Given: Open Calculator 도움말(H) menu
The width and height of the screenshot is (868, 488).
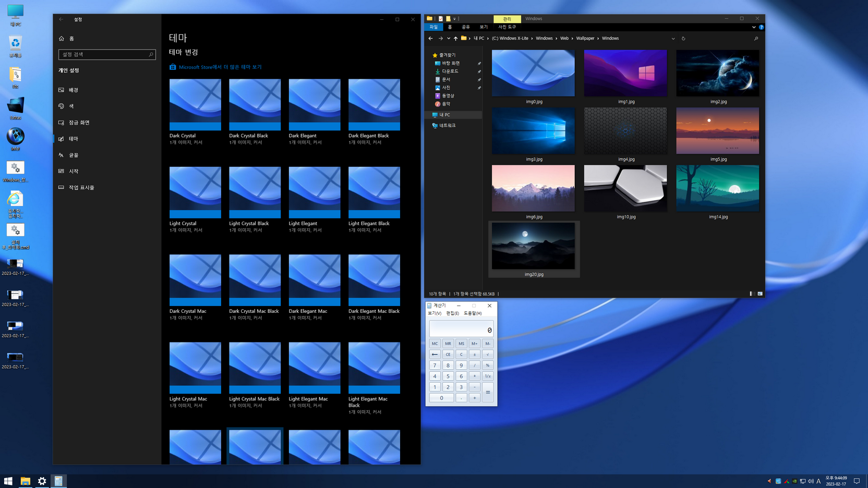Looking at the screenshot, I should click(x=473, y=313).
